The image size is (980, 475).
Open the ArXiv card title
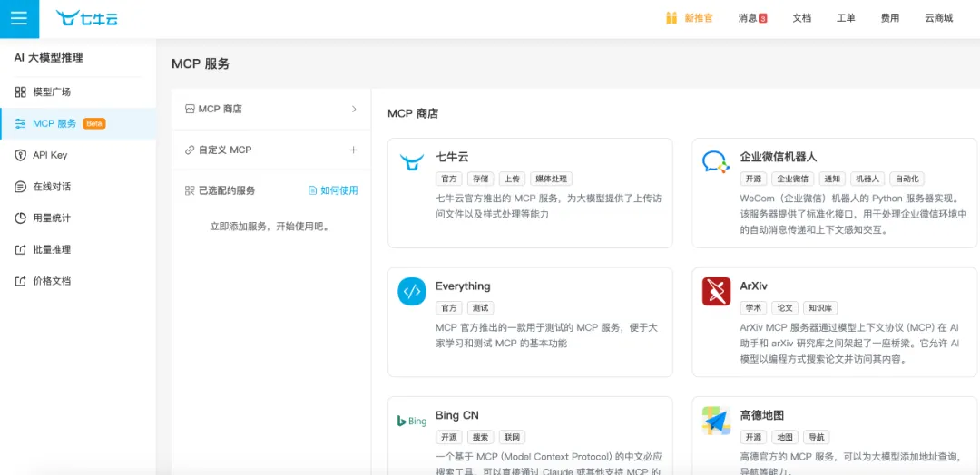point(754,286)
